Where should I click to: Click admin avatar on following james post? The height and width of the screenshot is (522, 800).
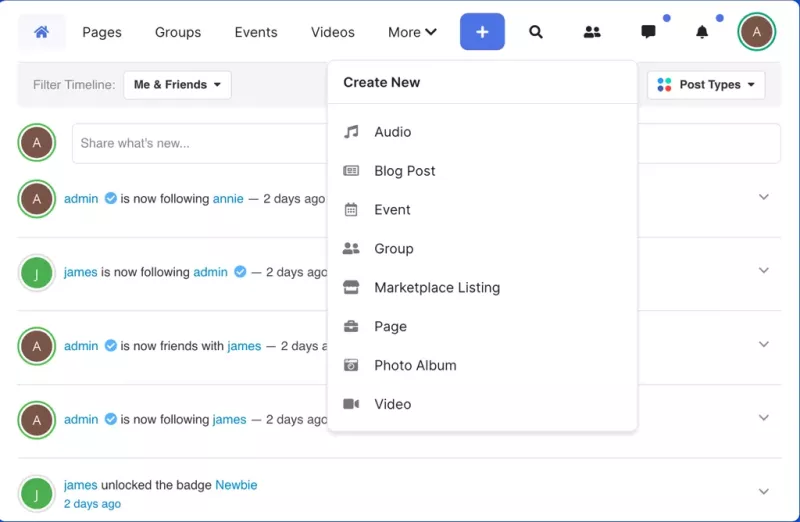pos(37,420)
